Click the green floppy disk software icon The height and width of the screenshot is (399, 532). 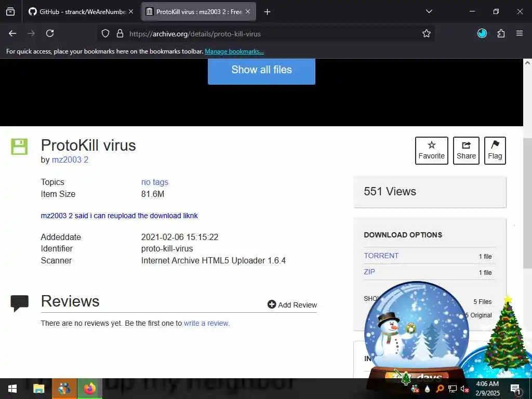(x=19, y=147)
